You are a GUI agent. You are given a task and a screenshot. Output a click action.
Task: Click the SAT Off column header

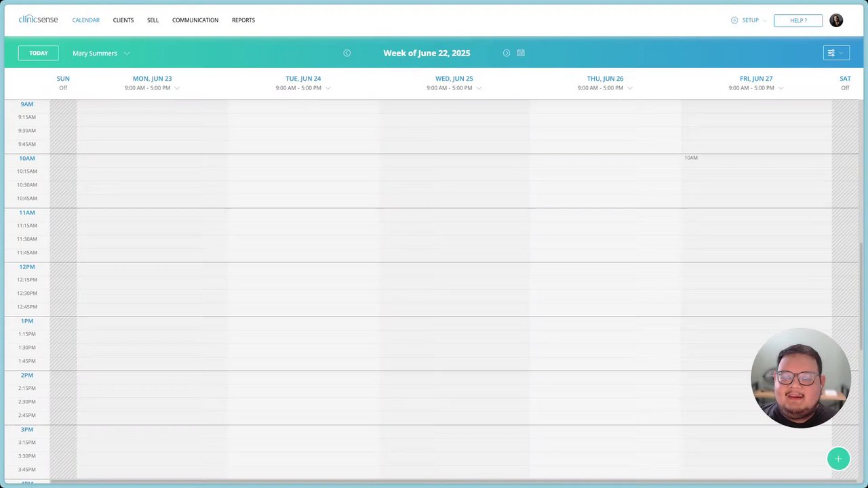coord(845,83)
